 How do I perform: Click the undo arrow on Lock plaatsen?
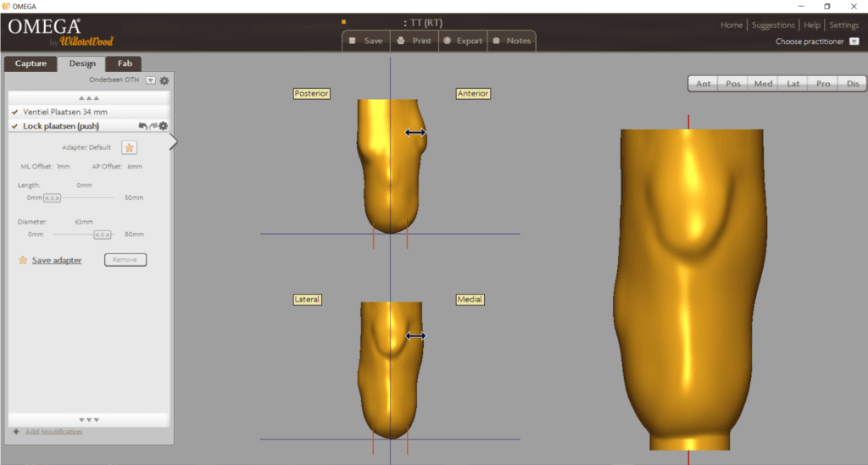coord(142,126)
